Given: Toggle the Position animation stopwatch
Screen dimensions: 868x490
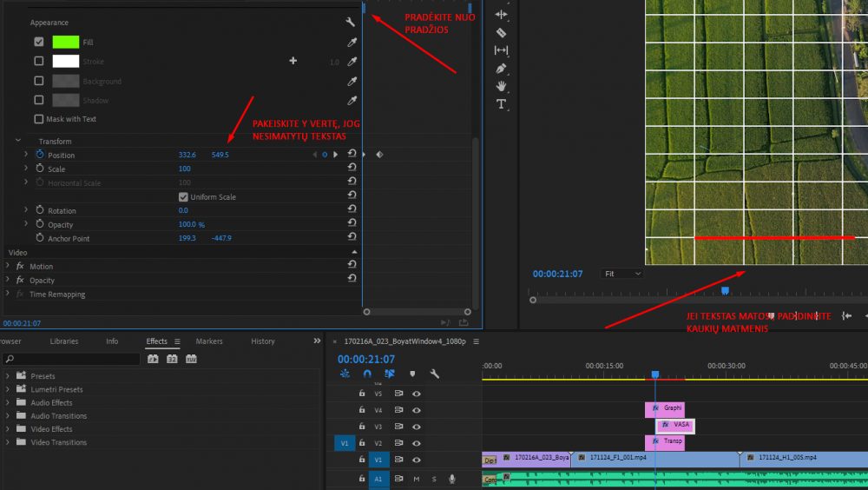Looking at the screenshot, I should point(39,155).
